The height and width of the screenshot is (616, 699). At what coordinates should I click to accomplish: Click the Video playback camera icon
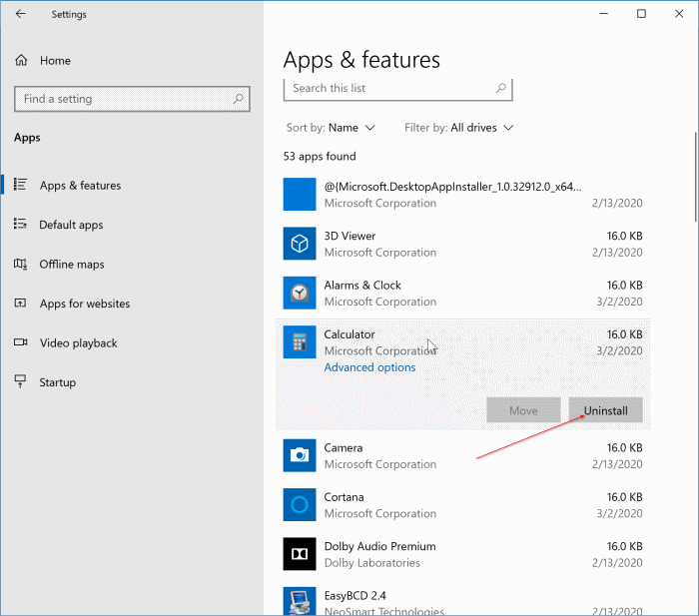[20, 342]
